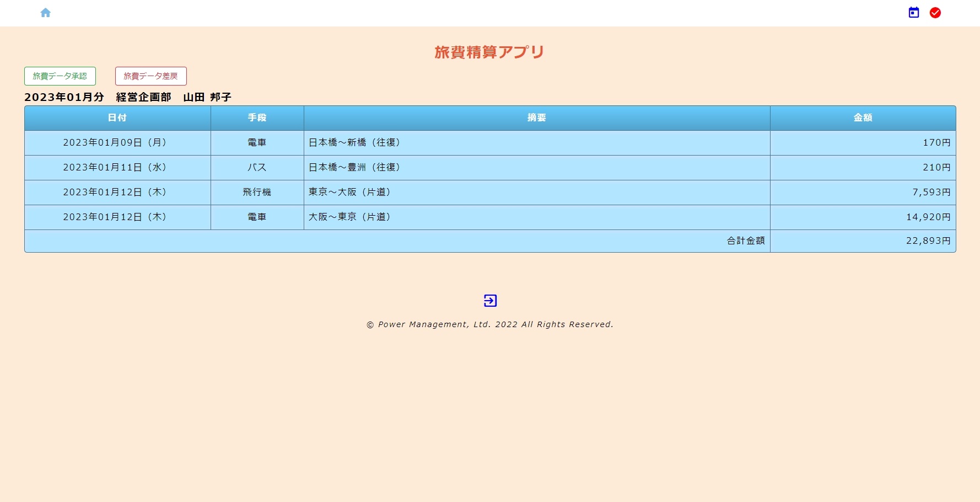
Task: Select date cell 2023年01月09日（月）
Action: coord(117,143)
